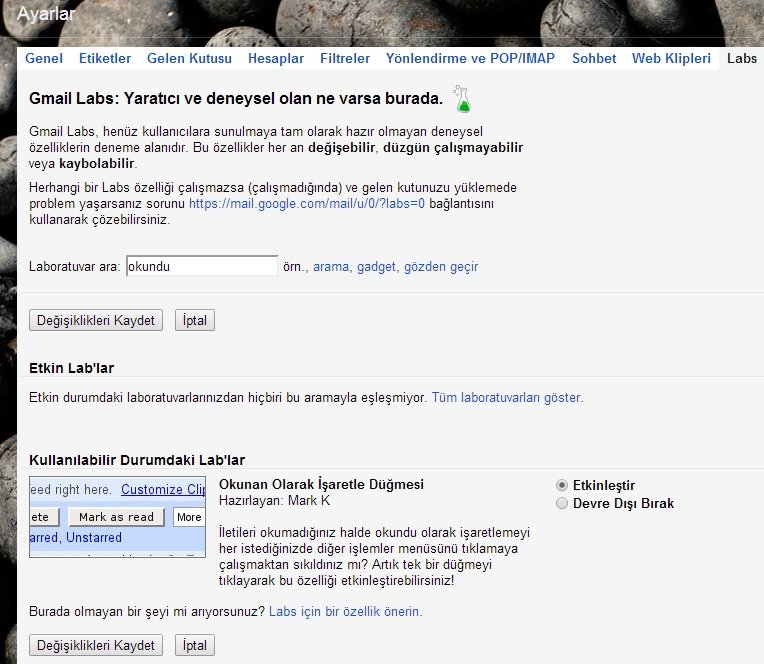Click the bottom Değişiklikleri Kaydet button
The width and height of the screenshot is (764, 664).
coord(96,645)
